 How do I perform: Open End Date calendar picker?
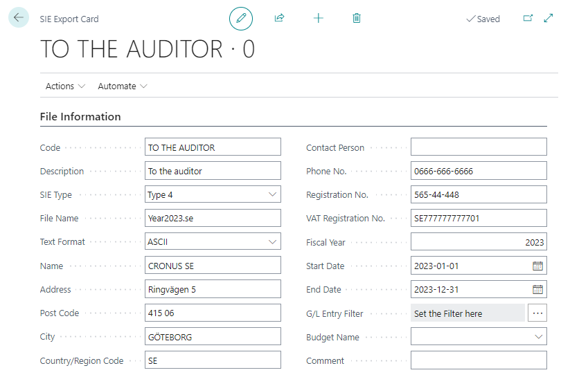coord(537,289)
